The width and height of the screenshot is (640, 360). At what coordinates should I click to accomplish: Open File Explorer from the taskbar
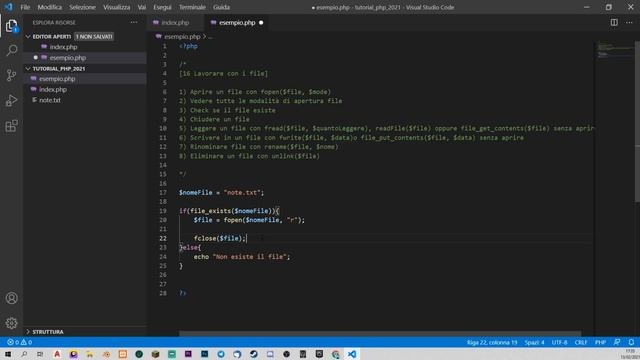coord(89,354)
